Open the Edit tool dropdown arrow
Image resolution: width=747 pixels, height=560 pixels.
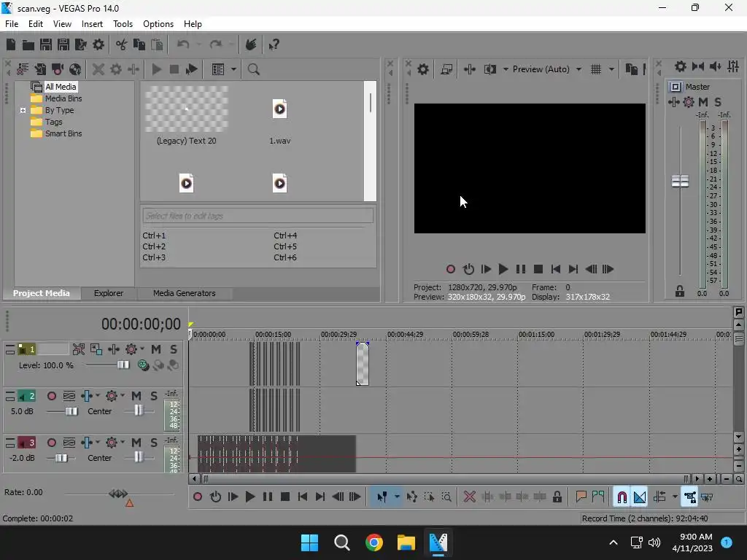397,497
